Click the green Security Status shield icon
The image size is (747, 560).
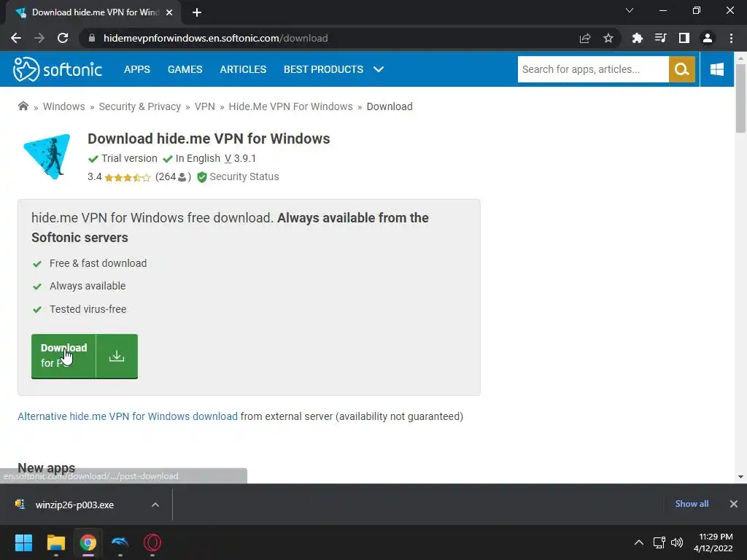click(x=202, y=177)
